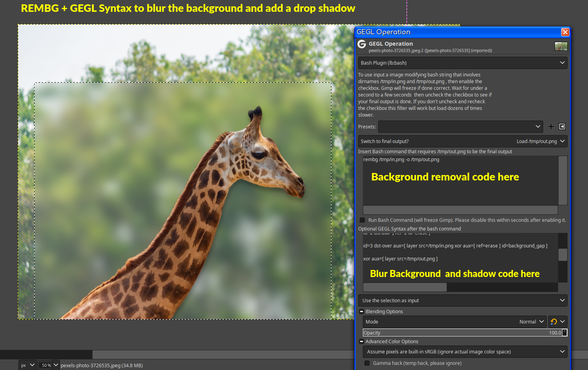Click 'pexels-photo-3726535.jpeg (34.8 MB)' in the status bar

(102, 366)
